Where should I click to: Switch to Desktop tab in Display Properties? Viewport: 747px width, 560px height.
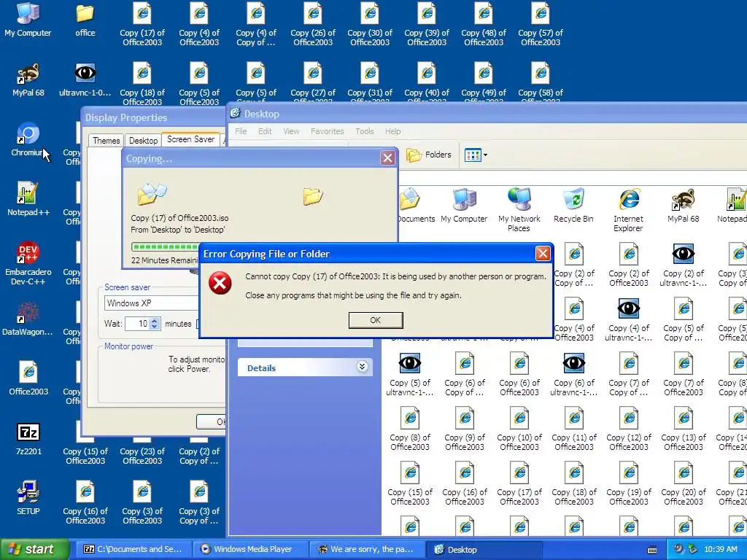144,141
